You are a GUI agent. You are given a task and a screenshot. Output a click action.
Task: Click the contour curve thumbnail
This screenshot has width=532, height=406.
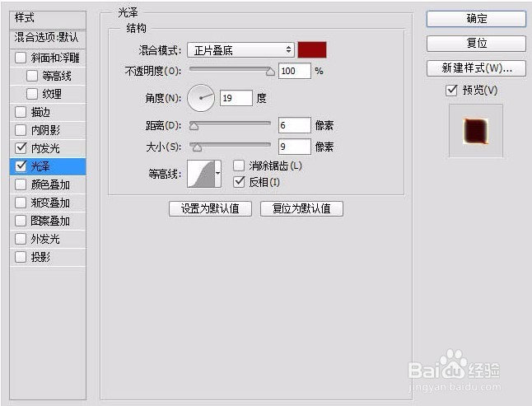pos(201,174)
